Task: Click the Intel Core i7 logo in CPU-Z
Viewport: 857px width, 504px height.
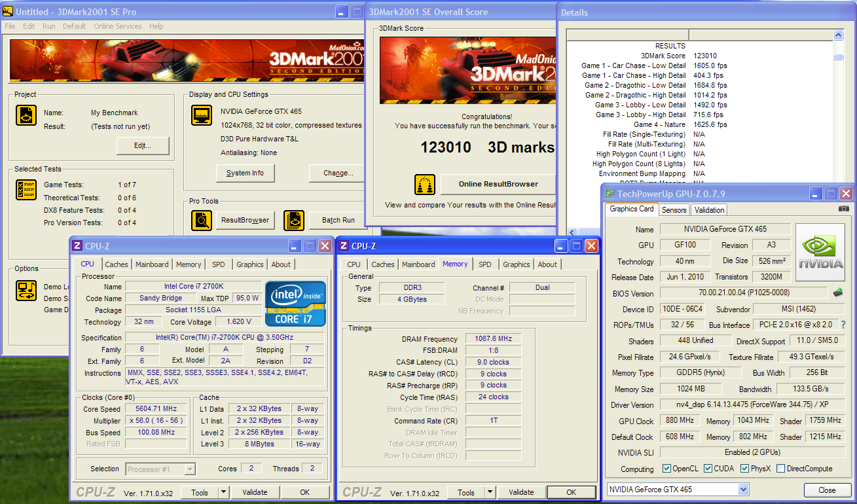Action: 295,304
